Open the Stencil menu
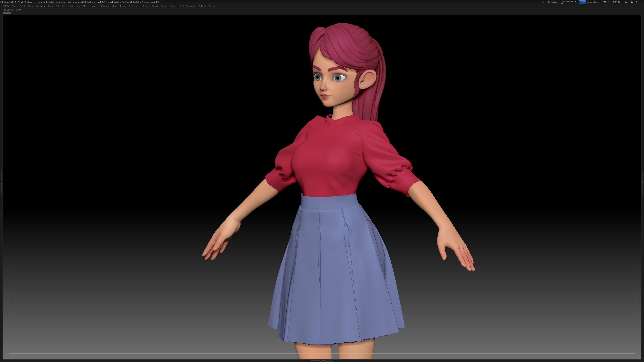The image size is (644, 362). 155,6
